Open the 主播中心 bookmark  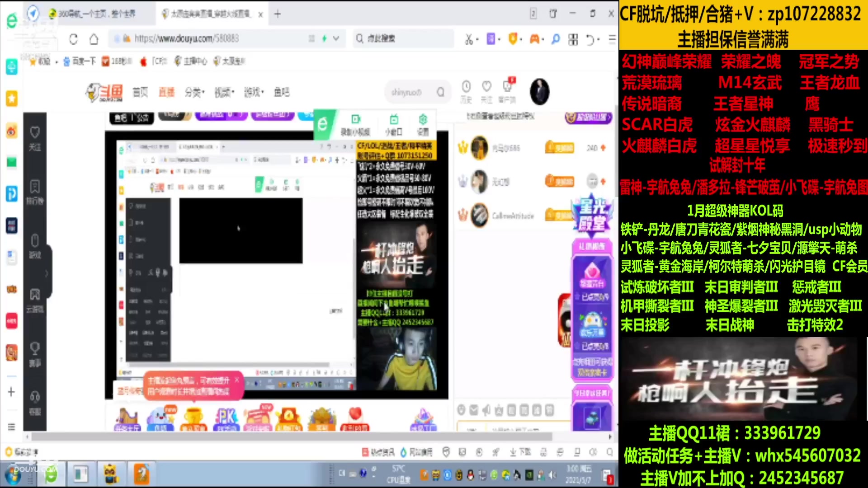[191, 61]
